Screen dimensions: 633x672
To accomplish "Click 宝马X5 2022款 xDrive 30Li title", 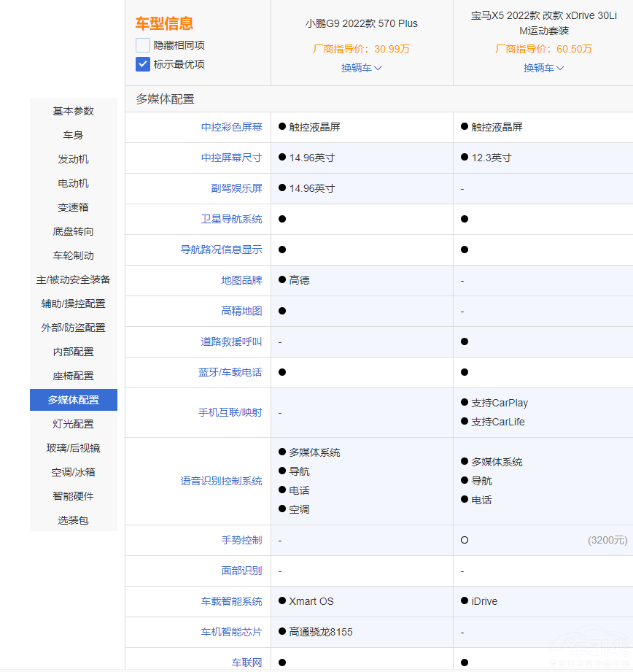I will 543,23.
